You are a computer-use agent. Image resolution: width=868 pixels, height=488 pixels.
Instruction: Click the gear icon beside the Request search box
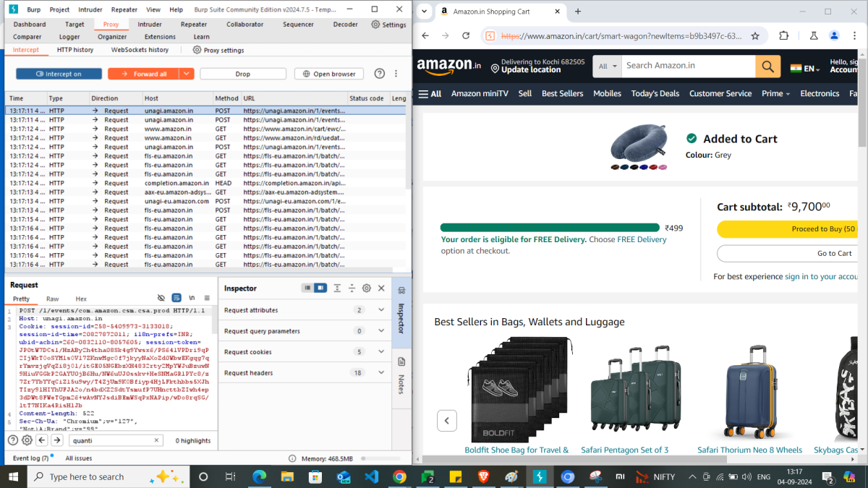click(x=27, y=440)
